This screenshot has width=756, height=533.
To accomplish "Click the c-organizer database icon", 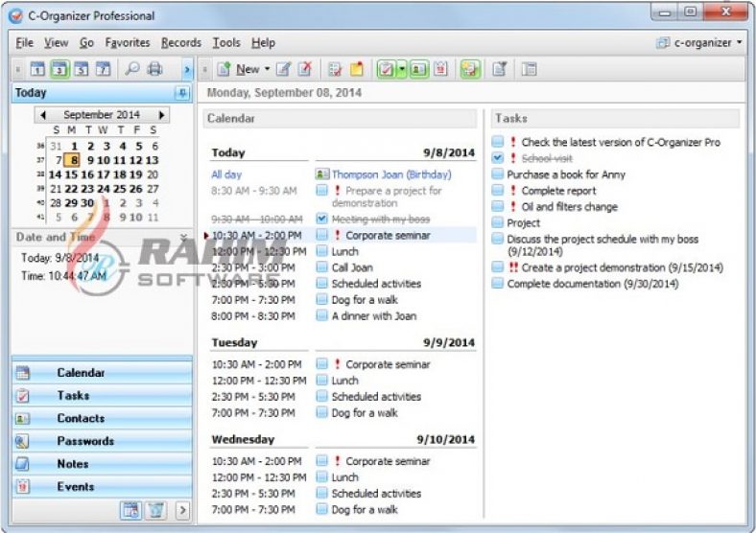I will (x=663, y=43).
